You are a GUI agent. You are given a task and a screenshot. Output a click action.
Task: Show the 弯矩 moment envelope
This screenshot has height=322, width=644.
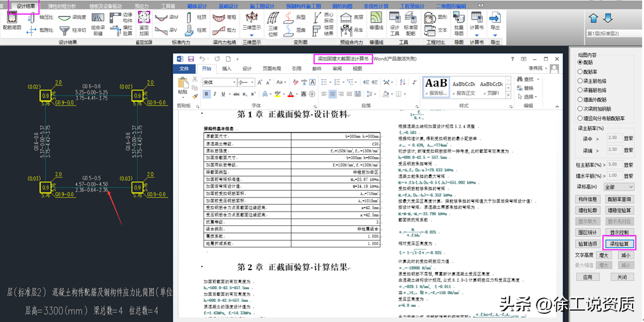coord(224,18)
